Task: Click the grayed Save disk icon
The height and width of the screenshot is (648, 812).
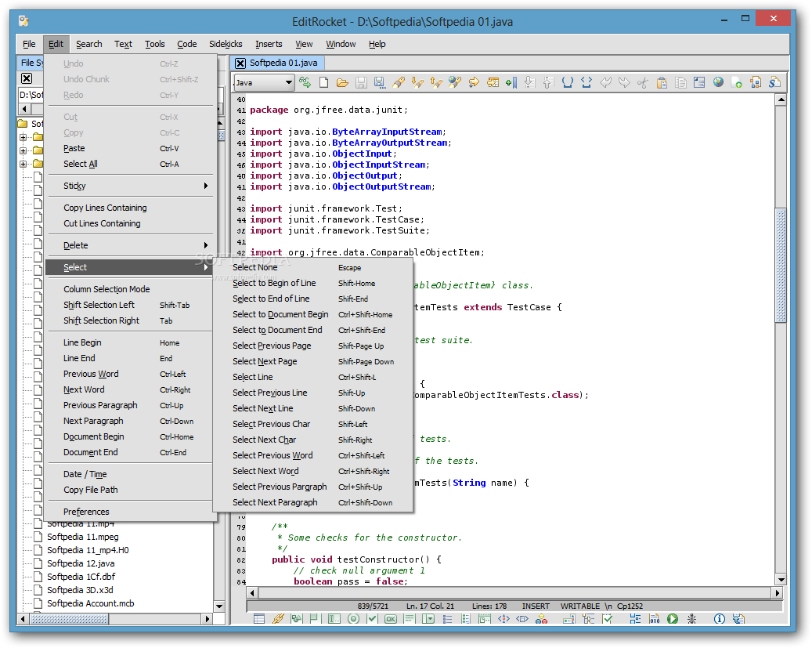Action: (x=361, y=82)
